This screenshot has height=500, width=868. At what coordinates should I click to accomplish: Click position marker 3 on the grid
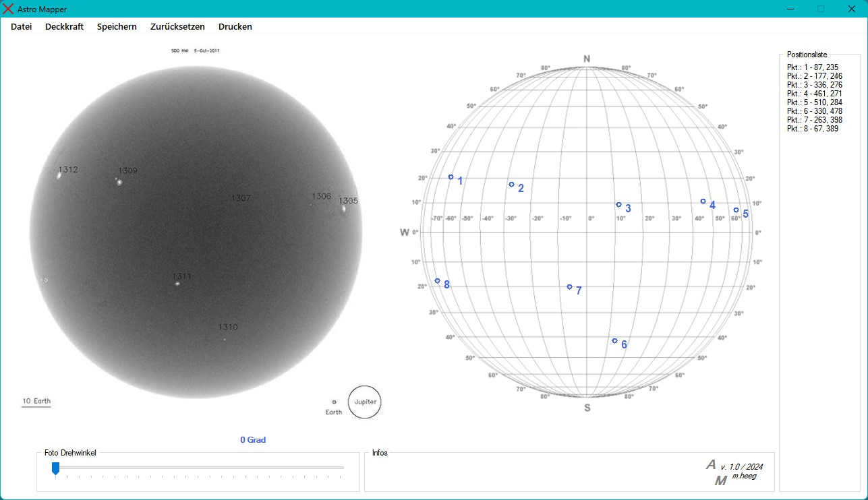pyautogui.click(x=618, y=205)
